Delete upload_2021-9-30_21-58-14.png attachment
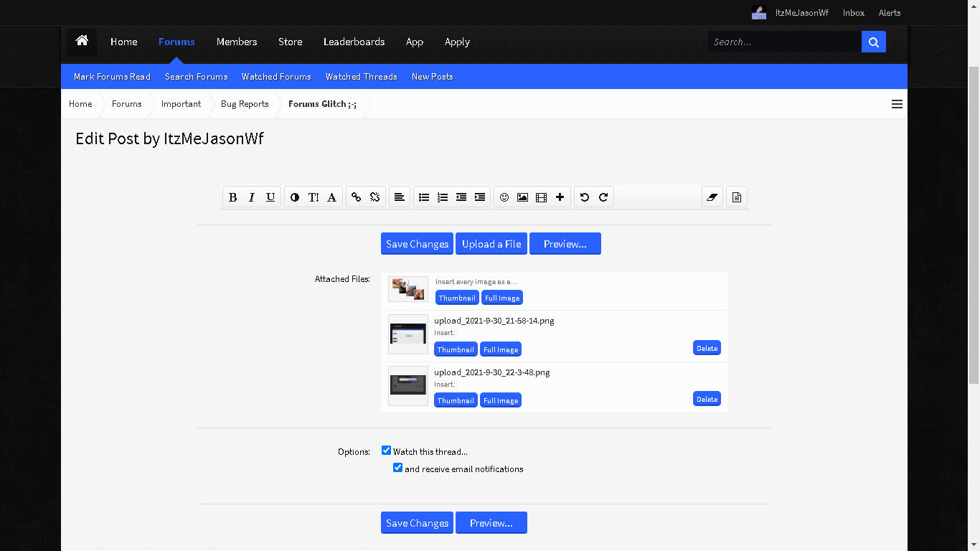This screenshot has height=551, width=980. tap(707, 348)
